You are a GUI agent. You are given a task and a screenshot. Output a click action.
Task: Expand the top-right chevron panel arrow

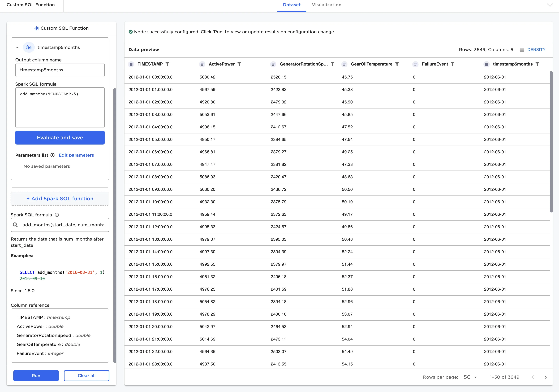click(550, 5)
